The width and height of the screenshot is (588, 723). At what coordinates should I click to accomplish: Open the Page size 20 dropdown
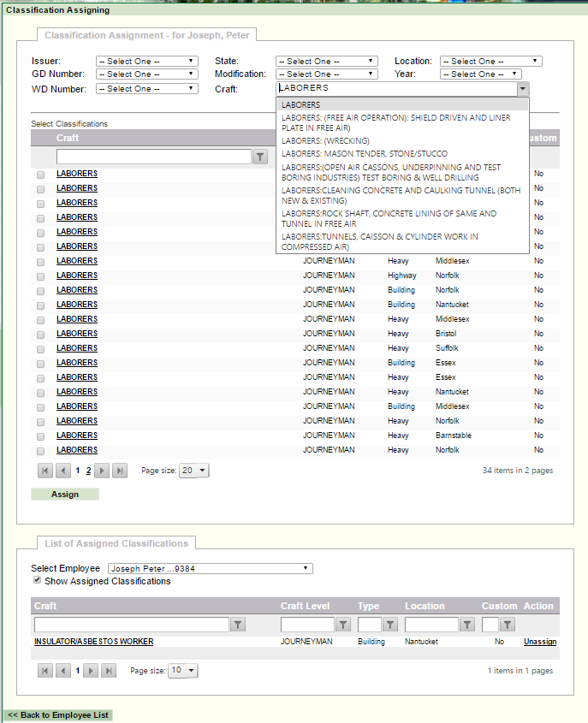pos(194,471)
